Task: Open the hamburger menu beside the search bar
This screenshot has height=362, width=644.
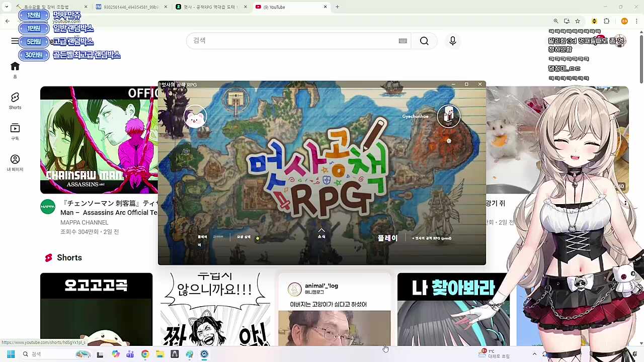Action: [15, 41]
